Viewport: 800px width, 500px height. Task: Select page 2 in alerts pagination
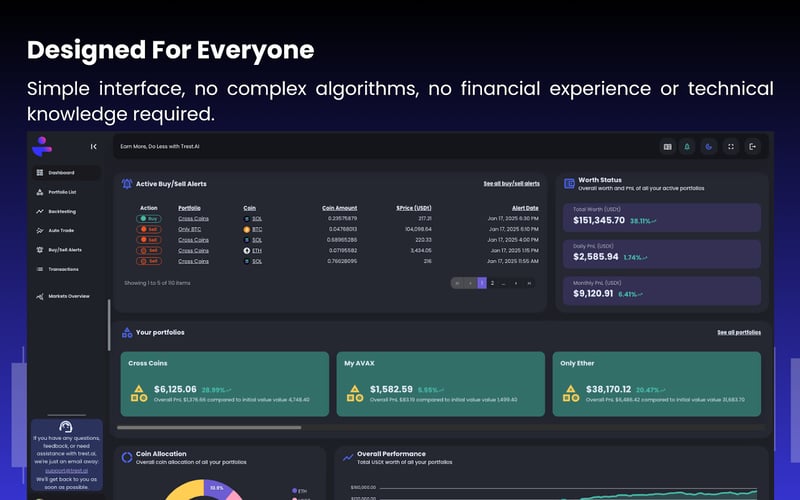click(x=492, y=283)
